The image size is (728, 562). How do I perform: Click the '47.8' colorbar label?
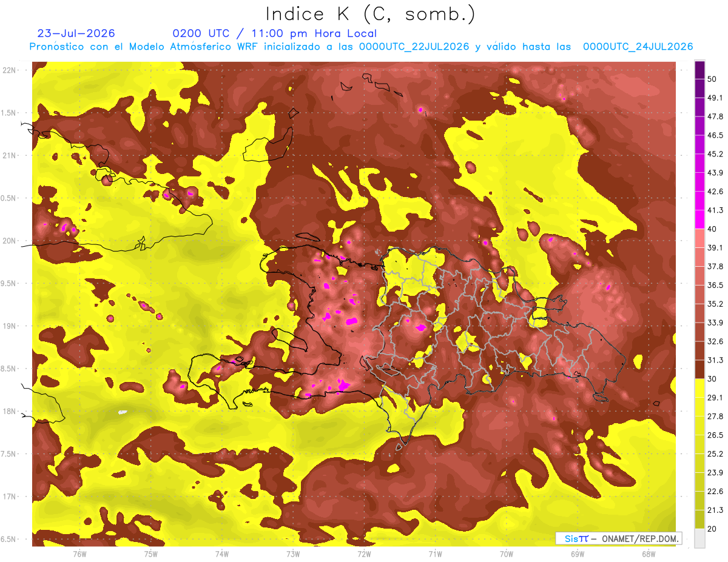[x=715, y=116]
